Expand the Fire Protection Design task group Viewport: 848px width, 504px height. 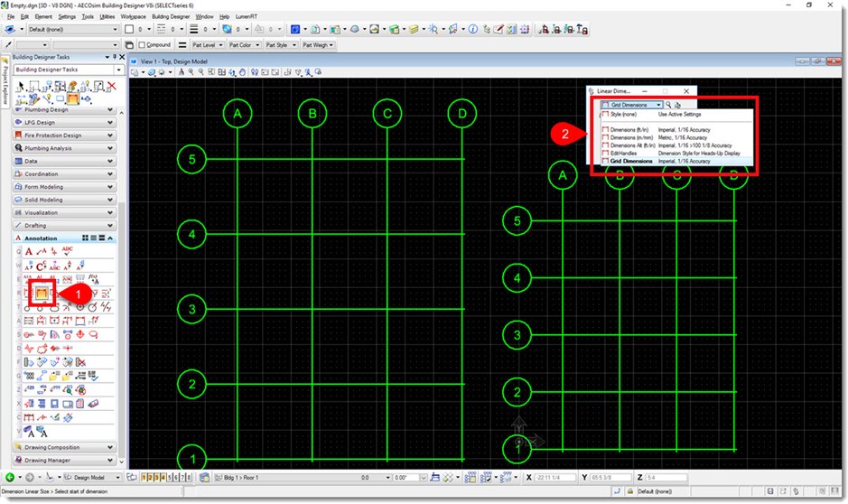[x=64, y=135]
